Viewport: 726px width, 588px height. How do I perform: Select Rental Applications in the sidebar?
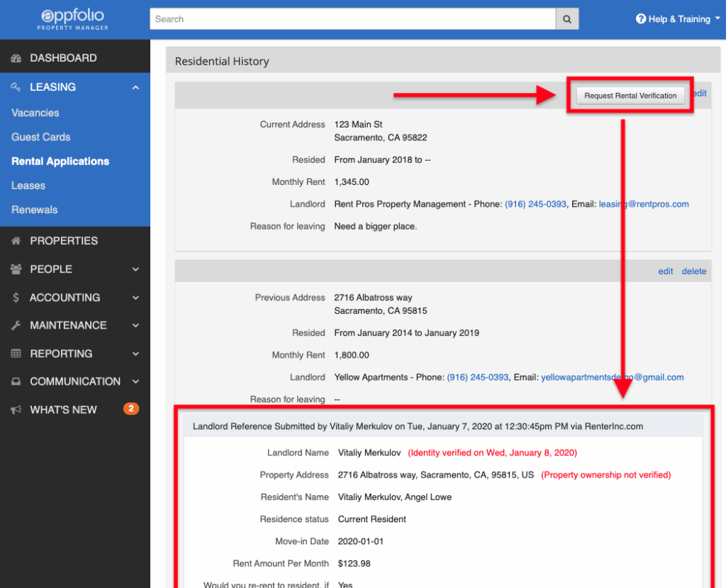tap(60, 161)
